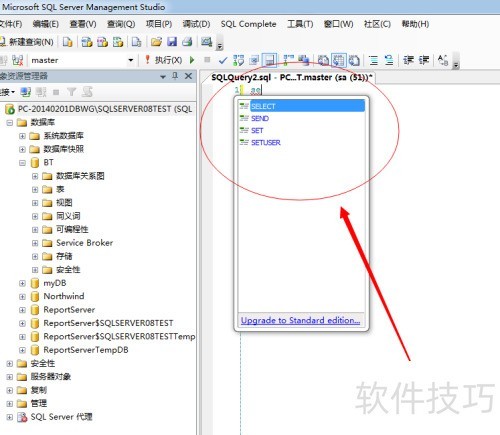Viewport: 500px width, 435px height.
Task: Expand the 表 tables folder
Action: 35,189
